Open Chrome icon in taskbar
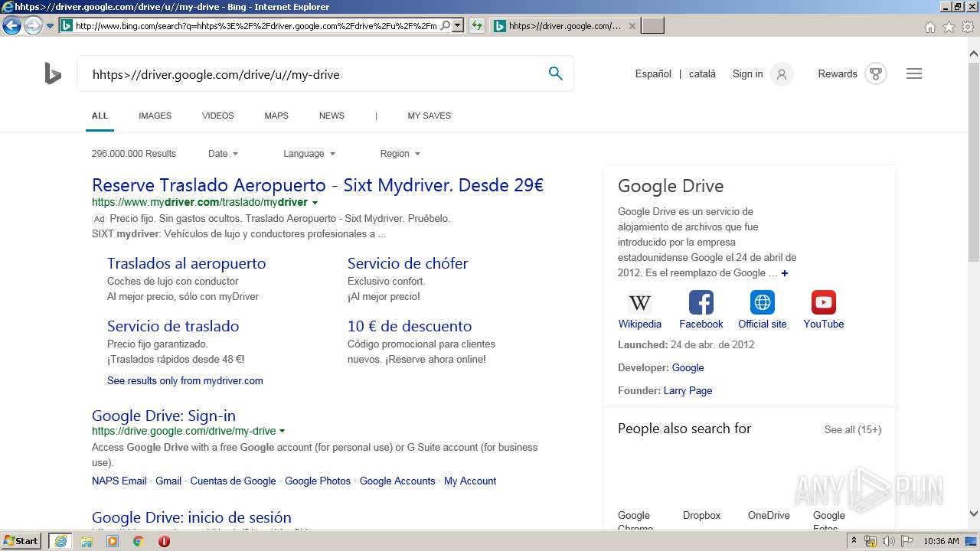This screenshot has height=551, width=980. tap(138, 541)
